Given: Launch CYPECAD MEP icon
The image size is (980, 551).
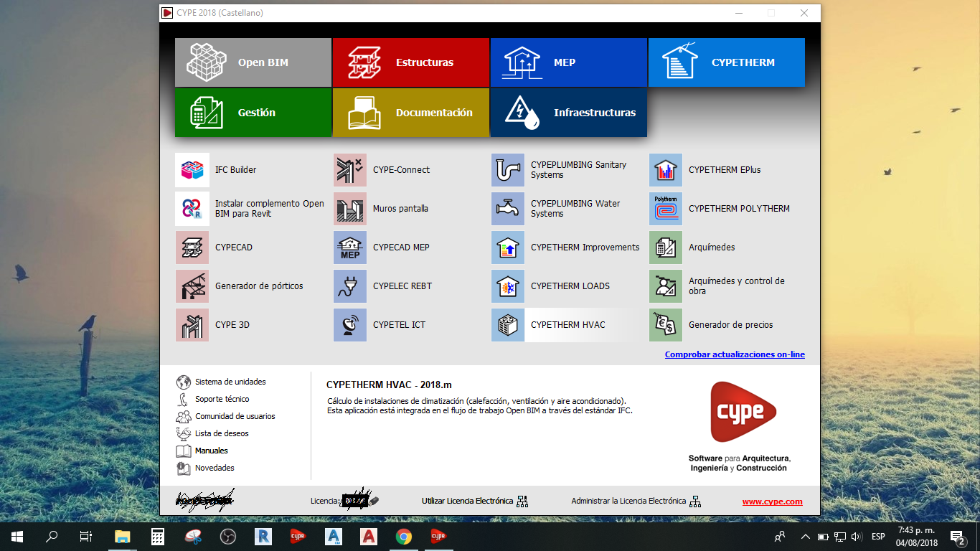Looking at the screenshot, I should [x=350, y=248].
